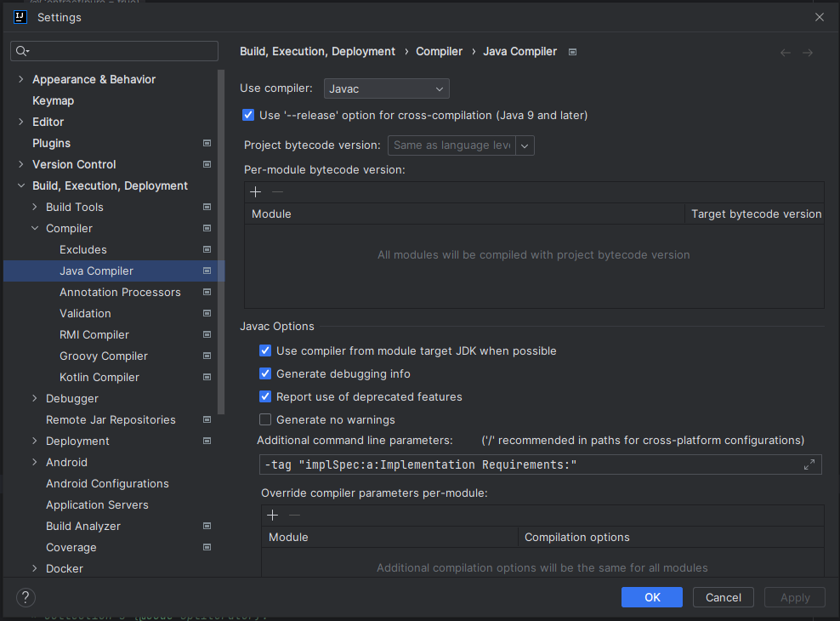Image resolution: width=840 pixels, height=621 pixels.
Task: Toggle Use compiler from module target JDK
Action: click(x=265, y=351)
